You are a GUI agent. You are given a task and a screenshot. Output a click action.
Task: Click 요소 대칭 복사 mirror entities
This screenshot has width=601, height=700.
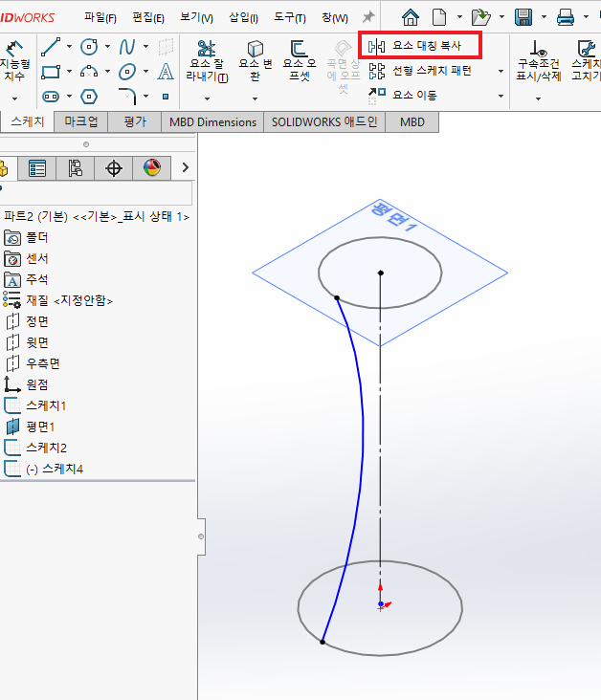(419, 46)
